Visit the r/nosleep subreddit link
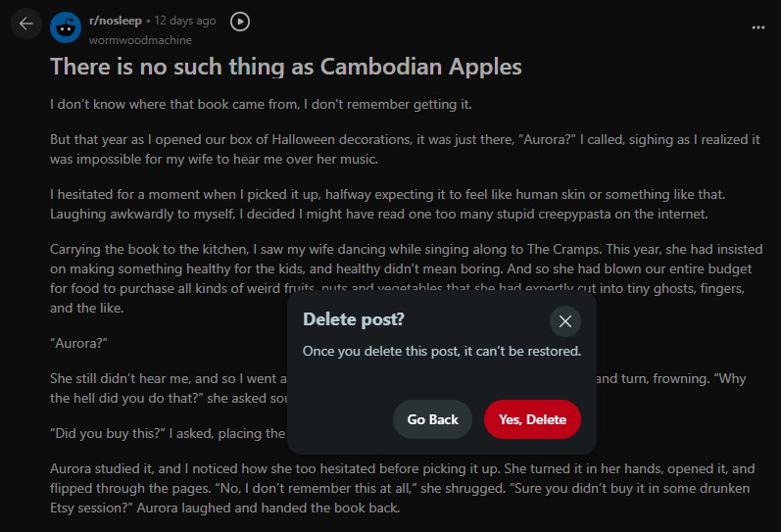Screen dimensions: 781x532 coord(115,21)
